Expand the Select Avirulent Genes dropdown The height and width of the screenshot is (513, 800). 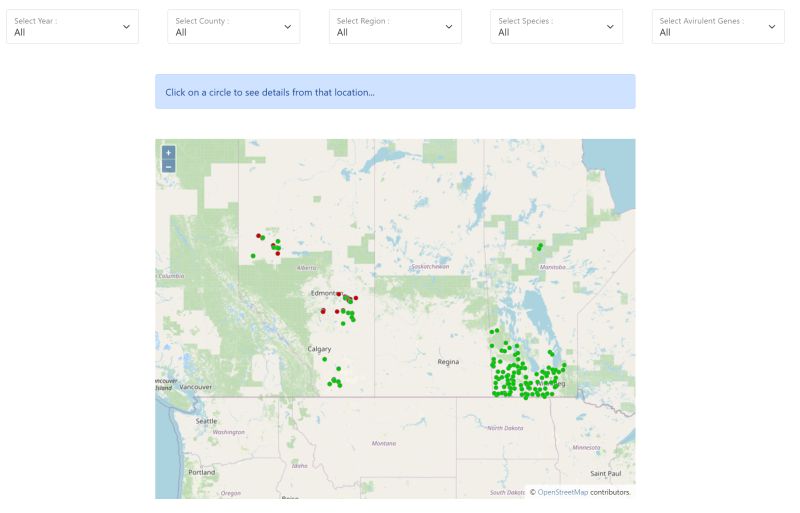tap(718, 27)
